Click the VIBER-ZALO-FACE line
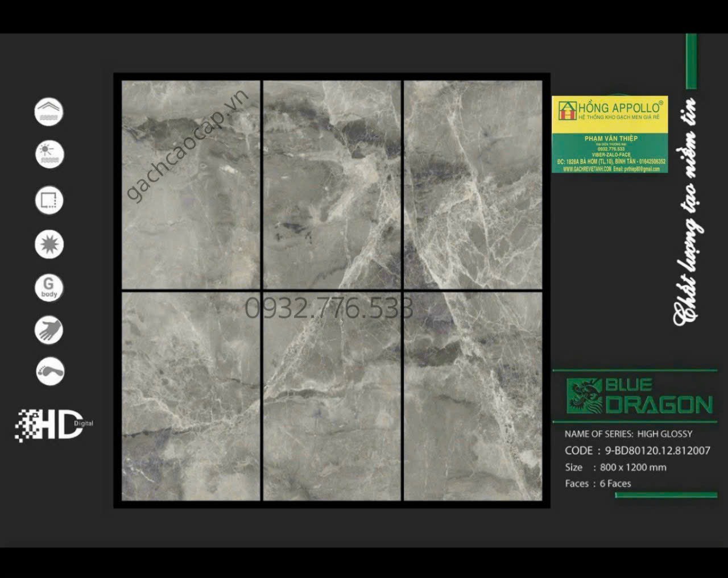728x578 pixels. point(611,155)
